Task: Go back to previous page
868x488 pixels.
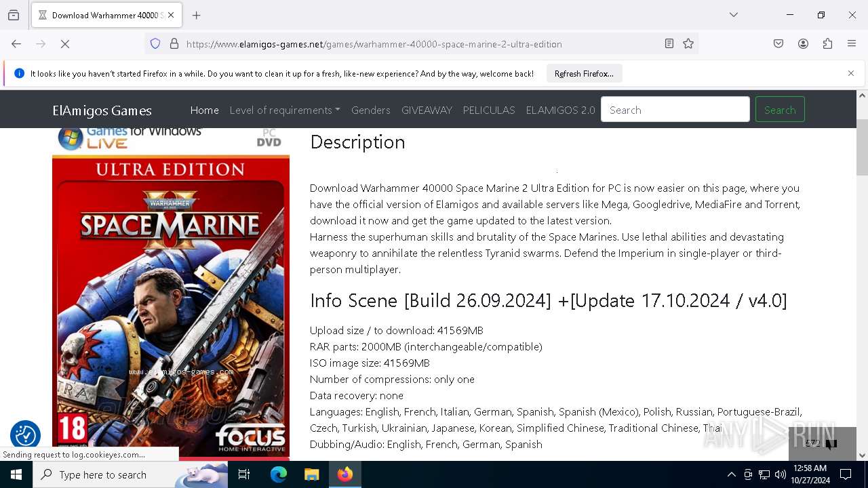Action: point(16,44)
